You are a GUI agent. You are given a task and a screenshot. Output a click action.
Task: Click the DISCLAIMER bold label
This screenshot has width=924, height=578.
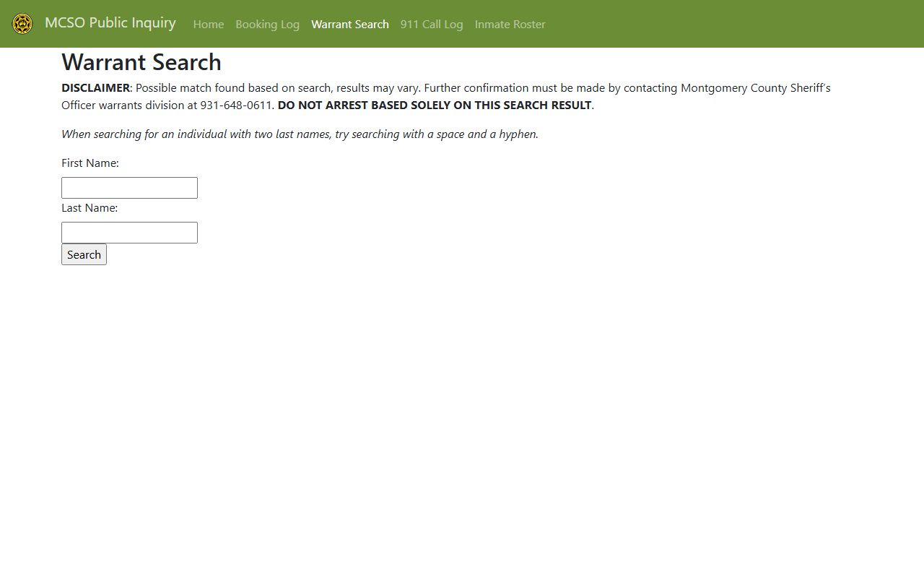pyautogui.click(x=95, y=88)
